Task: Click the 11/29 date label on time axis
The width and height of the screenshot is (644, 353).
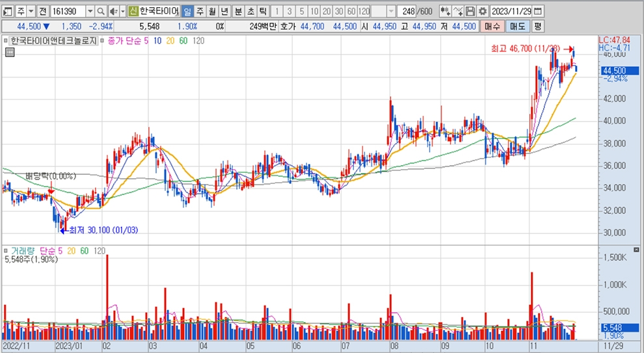Action: point(613,346)
